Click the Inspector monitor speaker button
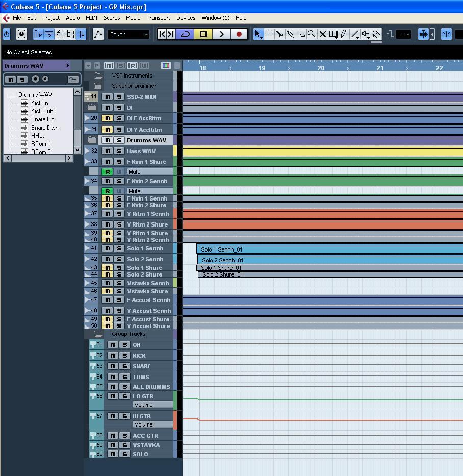463x476 pixels. (x=45, y=79)
